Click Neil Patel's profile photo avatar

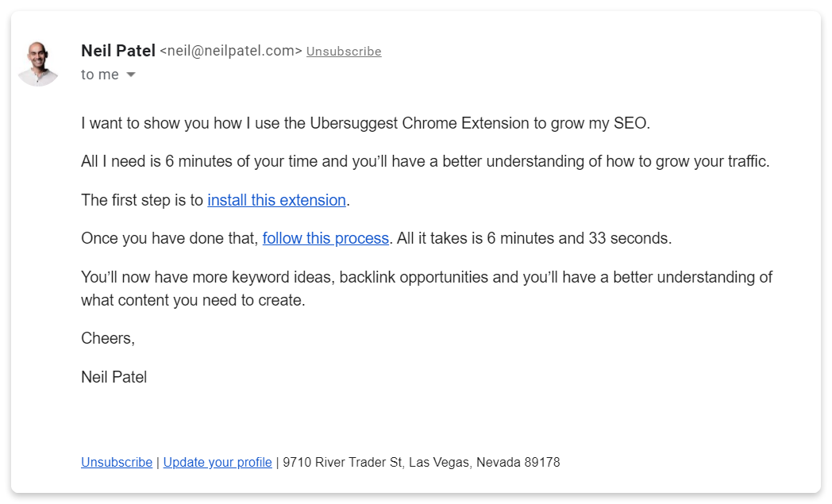[x=37, y=63]
